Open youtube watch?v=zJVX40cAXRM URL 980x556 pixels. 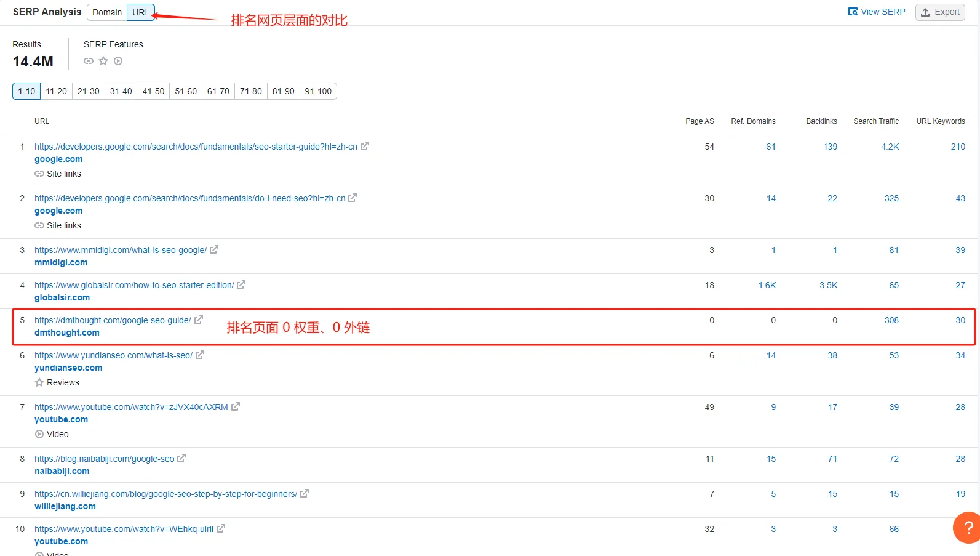131,407
